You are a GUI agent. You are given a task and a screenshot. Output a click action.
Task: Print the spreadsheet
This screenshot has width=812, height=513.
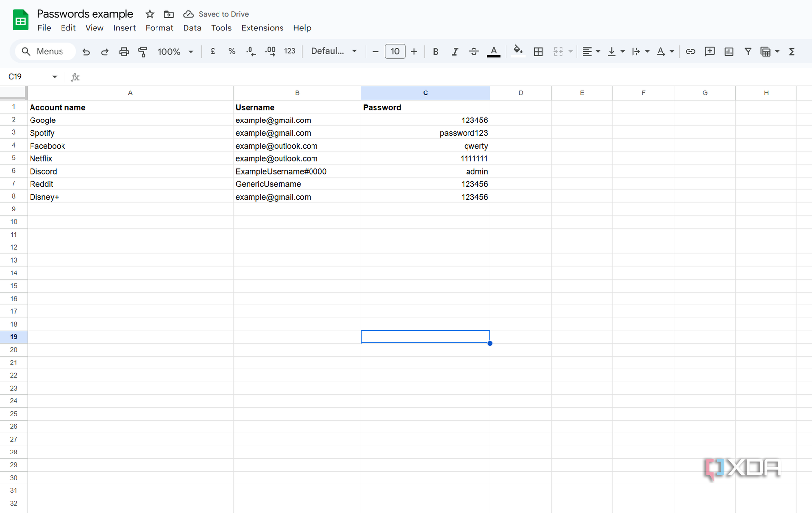tap(124, 51)
